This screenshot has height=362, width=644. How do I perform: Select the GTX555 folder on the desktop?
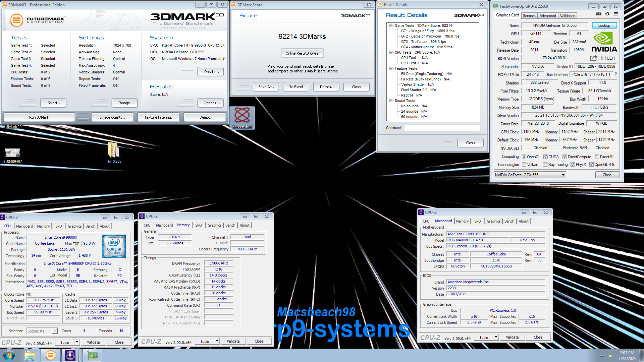tap(114, 153)
